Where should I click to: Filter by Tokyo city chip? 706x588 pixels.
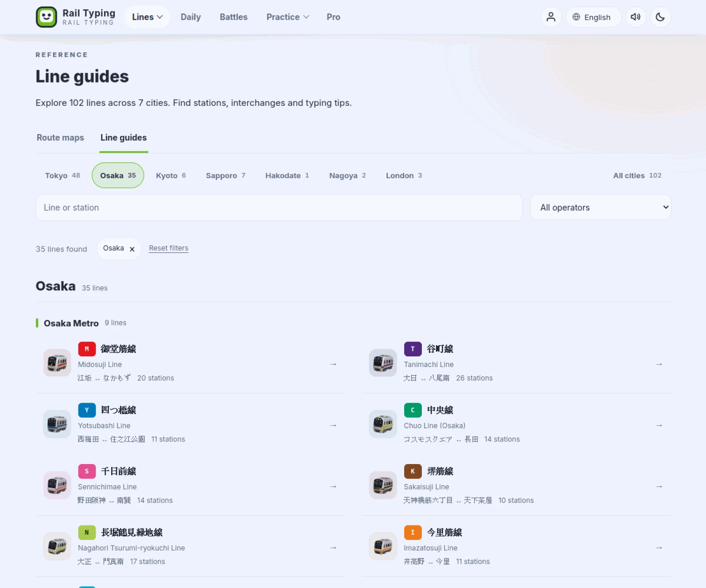pyautogui.click(x=63, y=176)
